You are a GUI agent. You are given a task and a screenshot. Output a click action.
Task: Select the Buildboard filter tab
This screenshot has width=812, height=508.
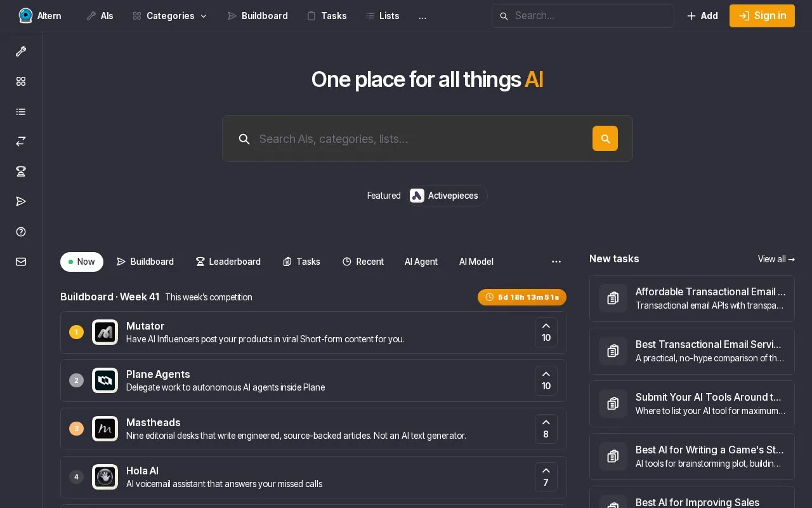click(145, 262)
